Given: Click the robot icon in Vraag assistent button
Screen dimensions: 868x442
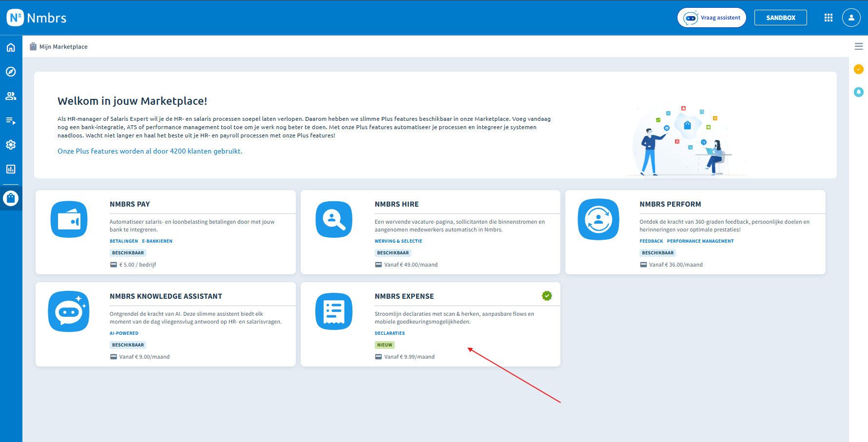Looking at the screenshot, I should pos(691,18).
